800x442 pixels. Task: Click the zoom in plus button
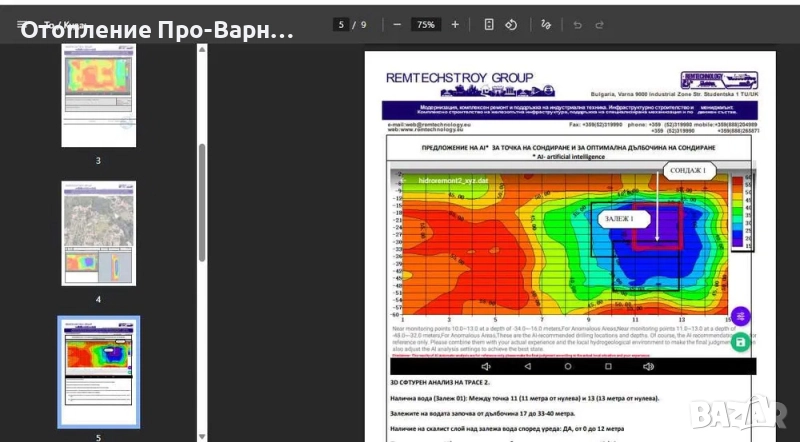[x=455, y=24]
